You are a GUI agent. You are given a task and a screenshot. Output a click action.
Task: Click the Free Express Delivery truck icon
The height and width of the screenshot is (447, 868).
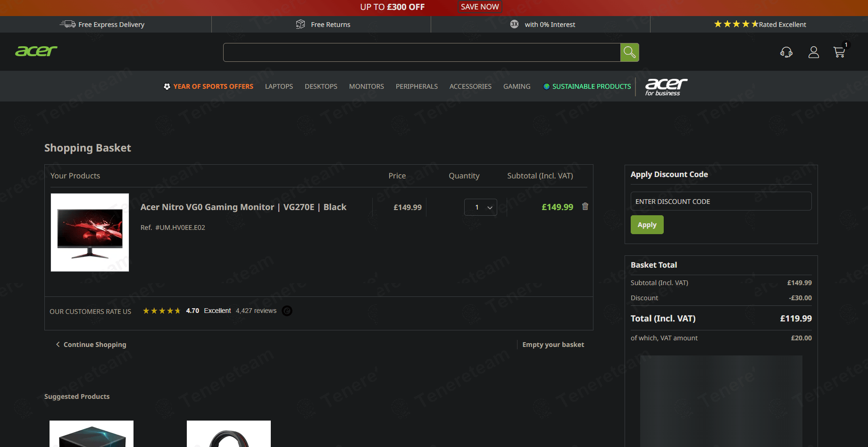click(67, 24)
